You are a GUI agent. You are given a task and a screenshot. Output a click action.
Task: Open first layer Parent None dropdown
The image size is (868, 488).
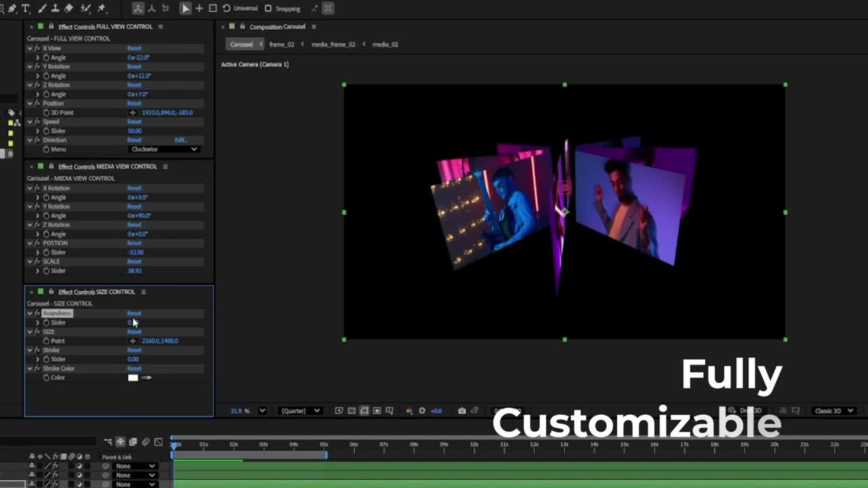[x=134, y=466]
